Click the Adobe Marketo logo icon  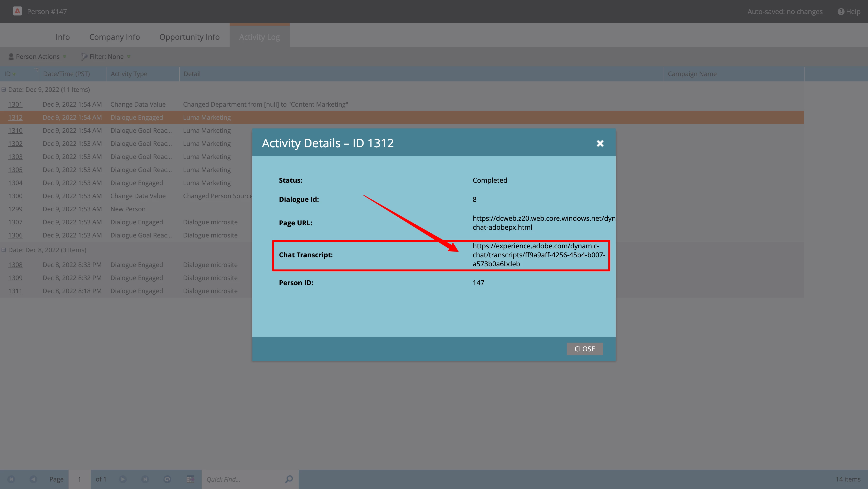[x=17, y=11]
